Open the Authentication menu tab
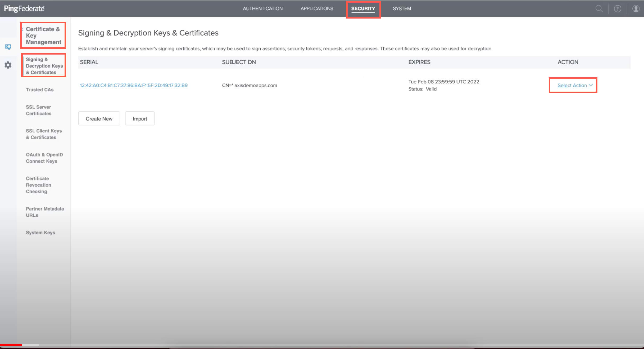Viewport: 644px width, 349px height. (x=262, y=8)
